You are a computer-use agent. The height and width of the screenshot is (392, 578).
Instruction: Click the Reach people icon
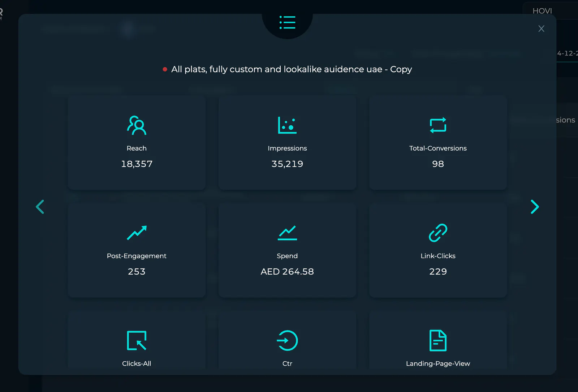click(x=137, y=125)
